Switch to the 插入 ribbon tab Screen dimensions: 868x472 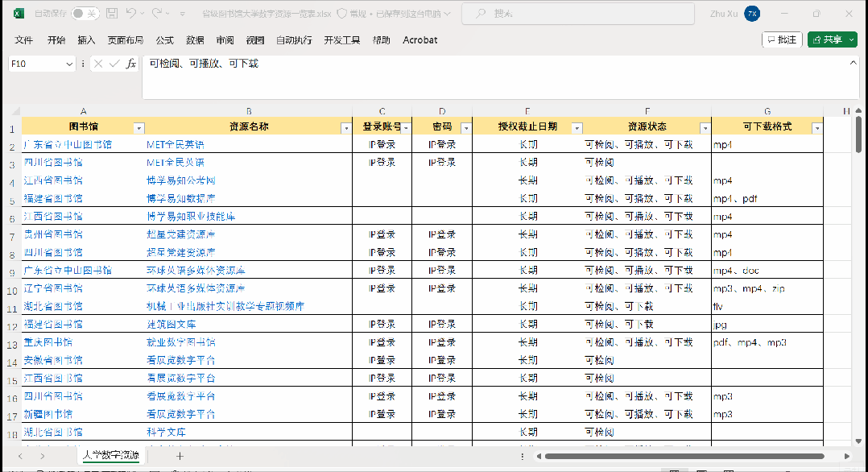[86, 40]
